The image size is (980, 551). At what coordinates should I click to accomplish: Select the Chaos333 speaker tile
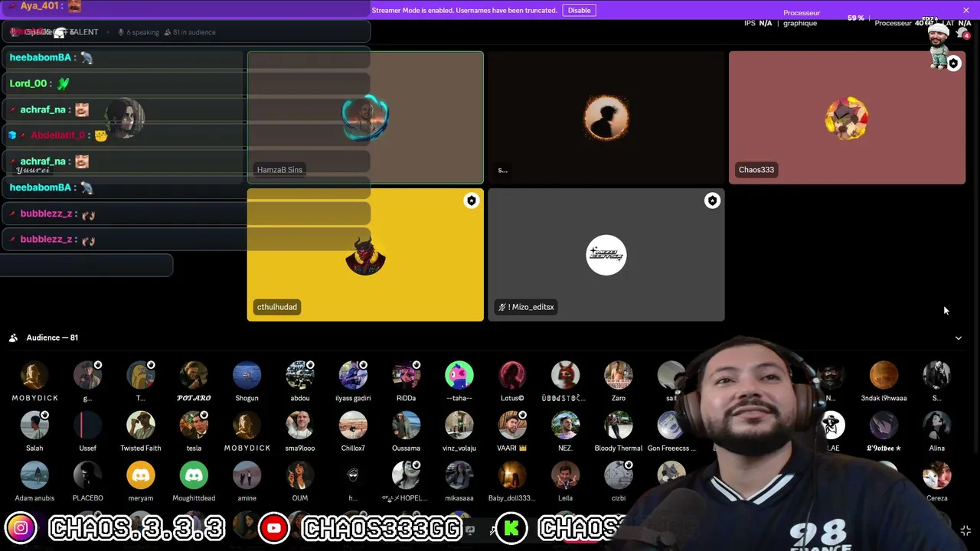coord(847,117)
